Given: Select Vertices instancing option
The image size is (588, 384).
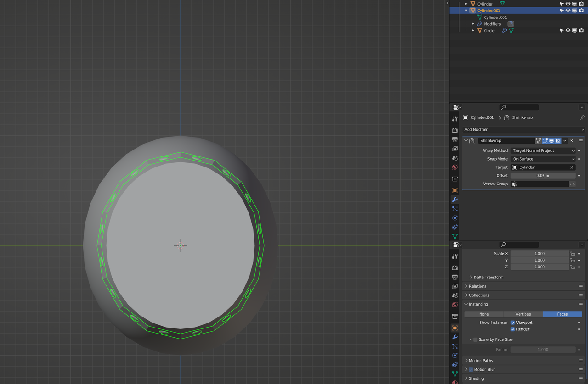Looking at the screenshot, I should pos(523,314).
